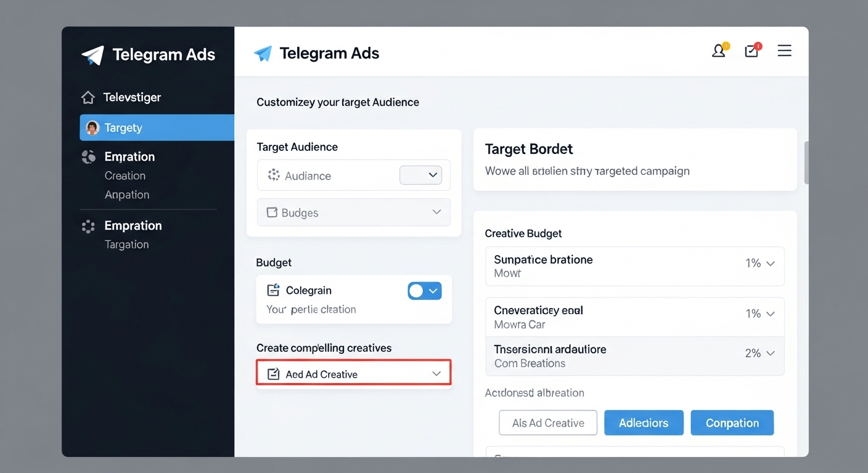The image size is (868, 473).
Task: Expand the Aed Ad Creative dropdown
Action: pyautogui.click(x=354, y=374)
